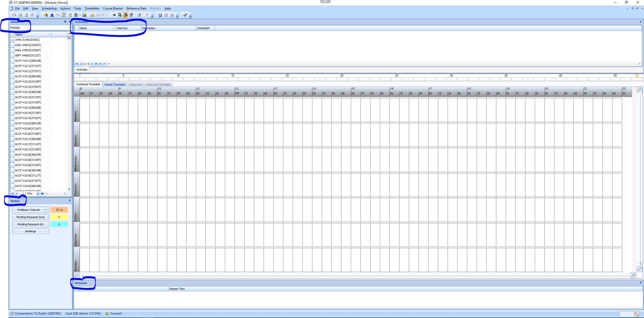Click the refresh document icon in toolbar
644x318 pixels.
point(26,15)
